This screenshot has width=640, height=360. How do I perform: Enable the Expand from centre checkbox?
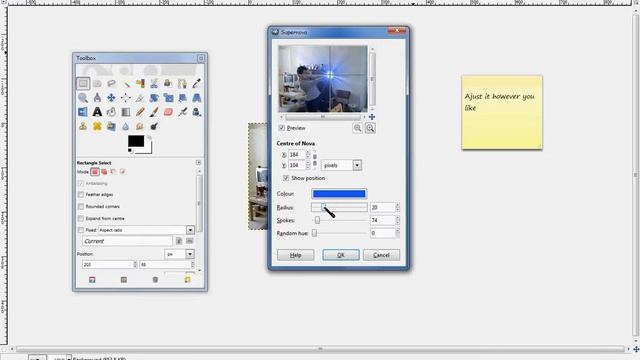81,218
